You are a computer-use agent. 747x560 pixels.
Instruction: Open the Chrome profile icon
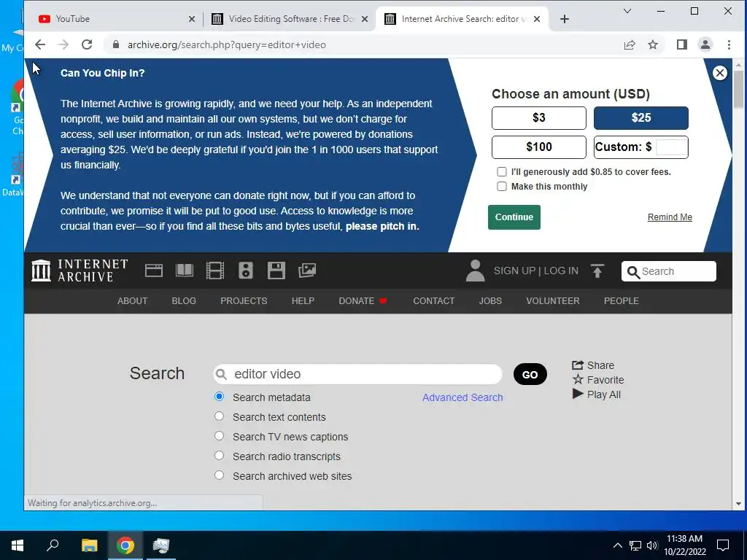click(x=705, y=44)
